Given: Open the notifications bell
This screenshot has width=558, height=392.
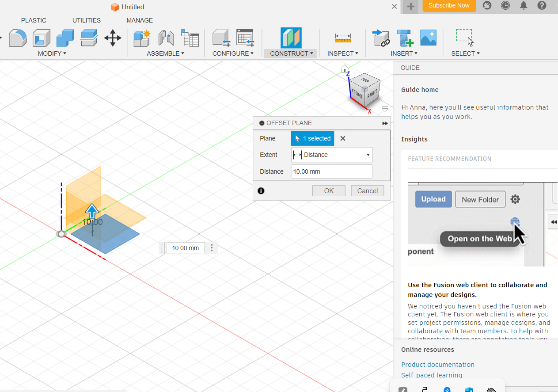Looking at the screenshot, I should point(524,6).
